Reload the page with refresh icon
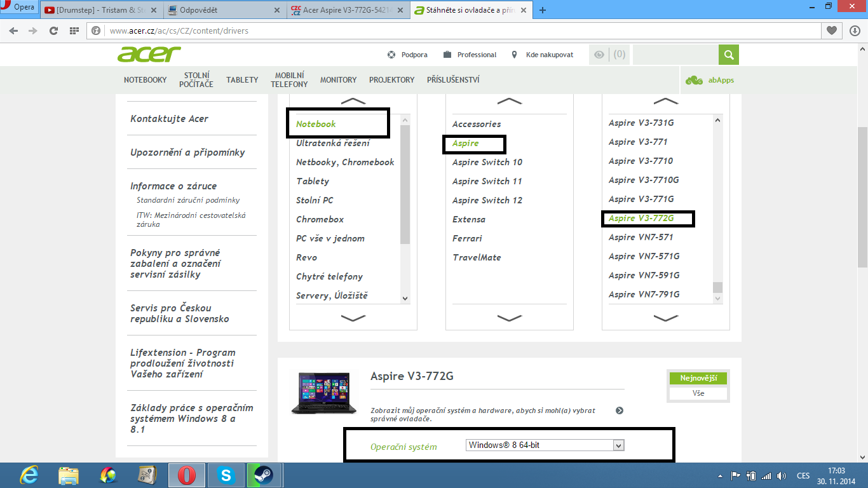The height and width of the screenshot is (488, 868). [x=53, y=30]
